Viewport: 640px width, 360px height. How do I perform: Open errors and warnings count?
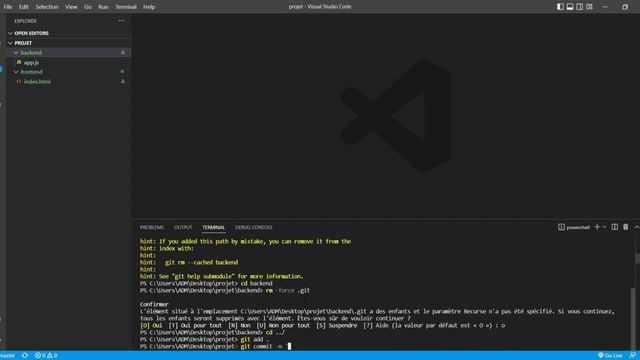click(x=46, y=356)
